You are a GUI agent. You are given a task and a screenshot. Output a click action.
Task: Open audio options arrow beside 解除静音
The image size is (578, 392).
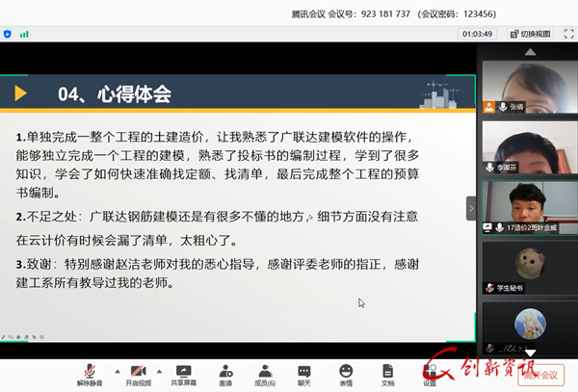tap(118, 372)
